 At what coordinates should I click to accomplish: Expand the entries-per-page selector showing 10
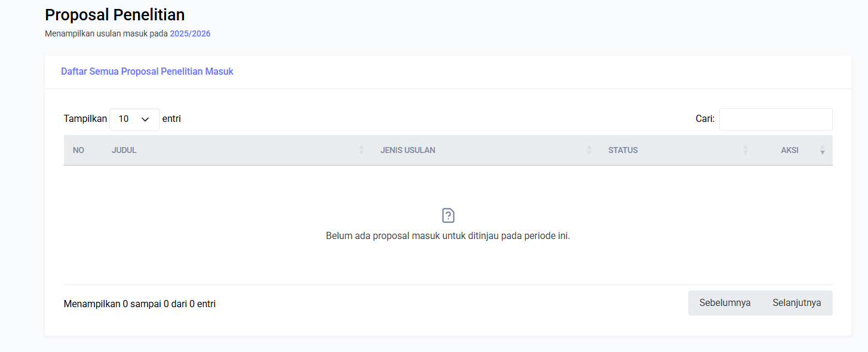(134, 119)
